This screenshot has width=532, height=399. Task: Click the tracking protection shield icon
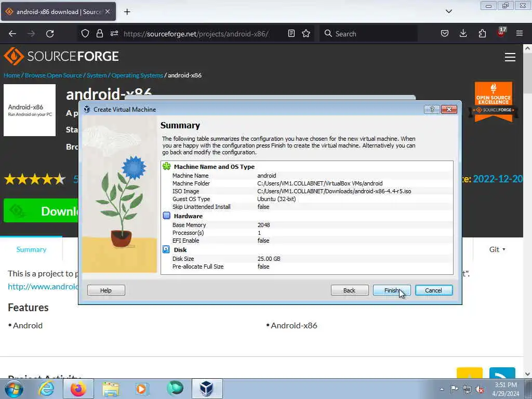click(x=85, y=34)
